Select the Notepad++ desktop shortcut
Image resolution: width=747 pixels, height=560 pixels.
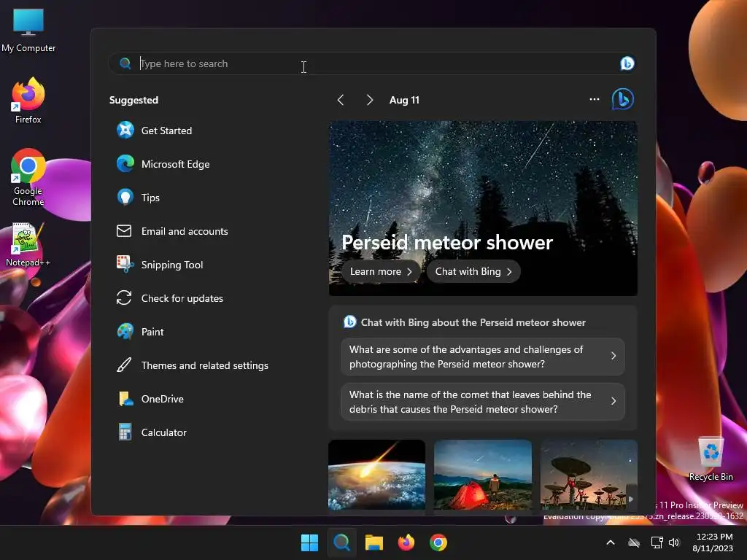point(28,245)
